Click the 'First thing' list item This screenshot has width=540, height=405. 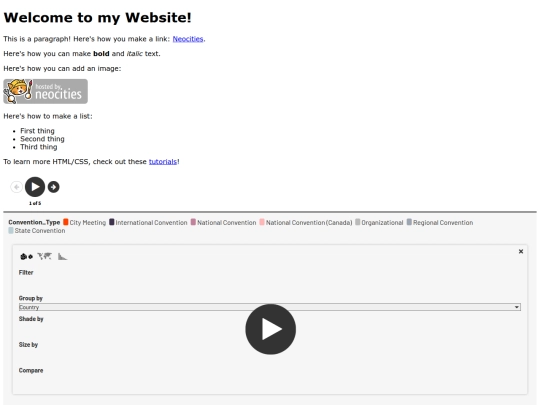pos(37,131)
